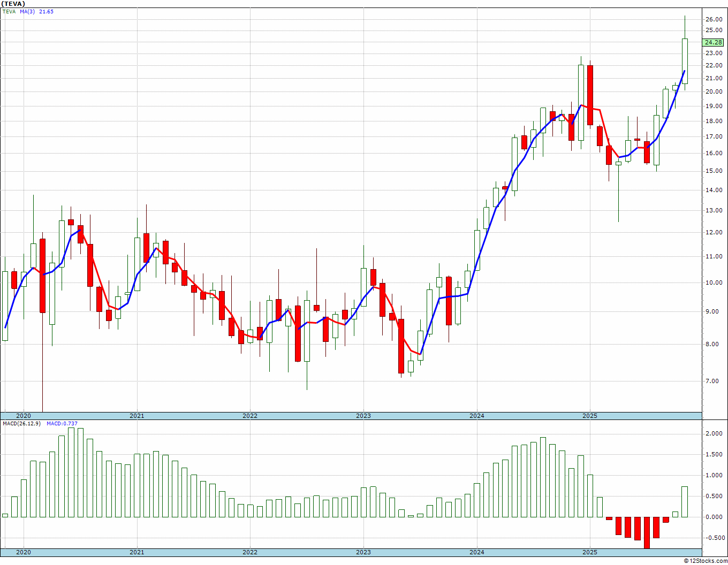Select the green TEVA legend label
Viewport: 728px width, 565px height.
tap(9, 11)
